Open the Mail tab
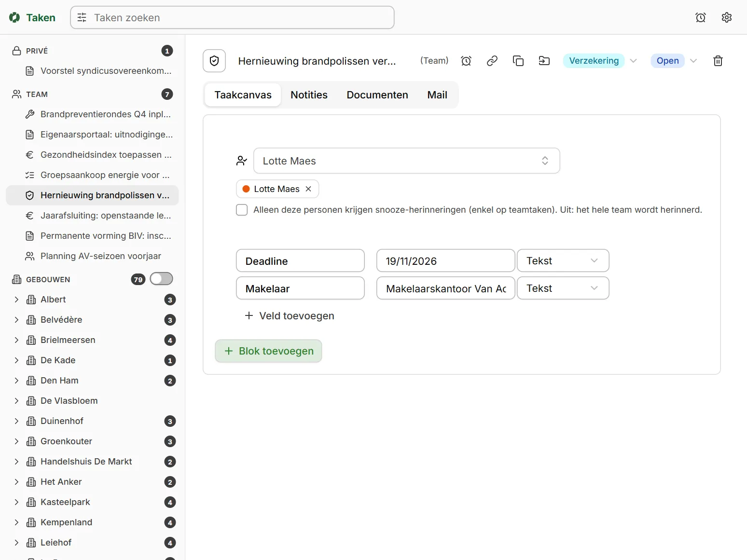The image size is (747, 560). (x=437, y=95)
